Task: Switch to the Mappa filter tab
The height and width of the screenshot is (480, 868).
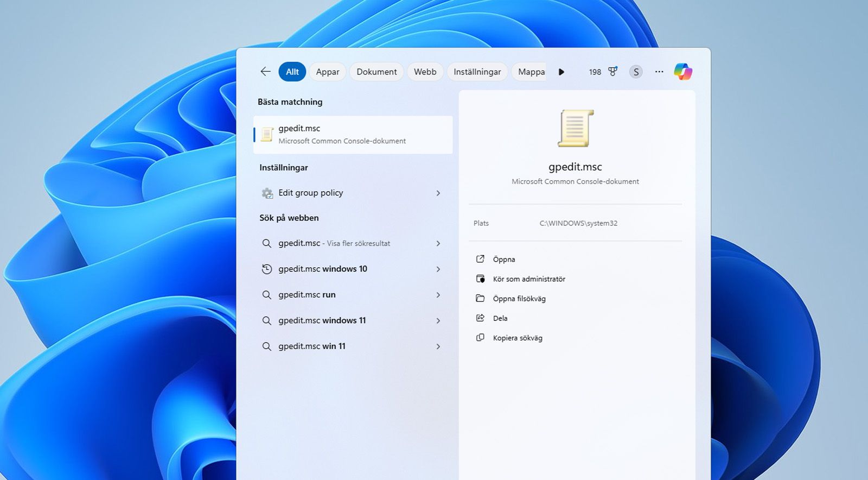Action: (x=529, y=72)
